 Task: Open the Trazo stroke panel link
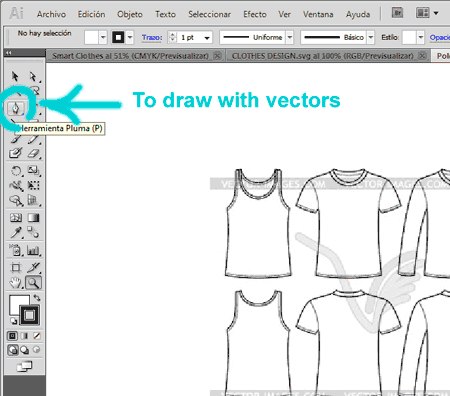(x=152, y=37)
